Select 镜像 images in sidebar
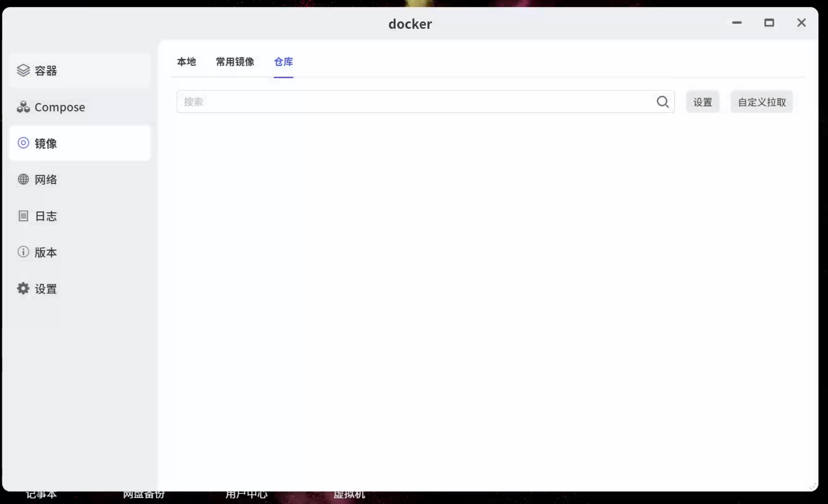The image size is (828, 504). pyautogui.click(x=80, y=143)
